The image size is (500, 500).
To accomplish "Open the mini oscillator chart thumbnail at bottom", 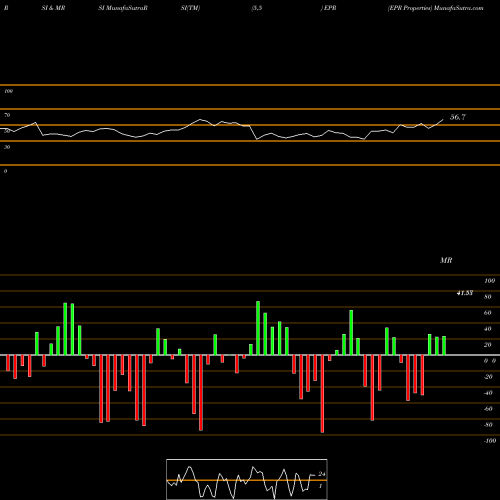I will 247,479.
